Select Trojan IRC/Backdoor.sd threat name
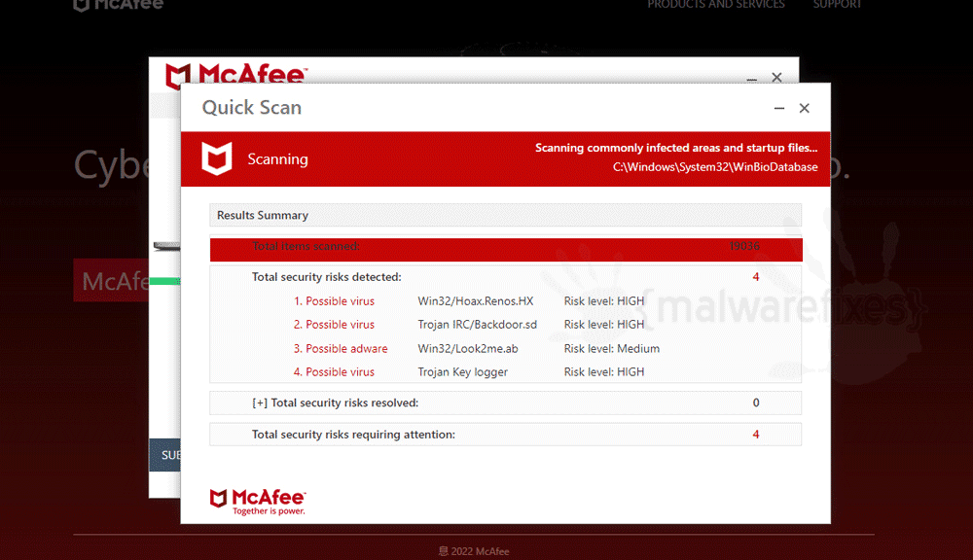The image size is (973, 560). click(477, 325)
